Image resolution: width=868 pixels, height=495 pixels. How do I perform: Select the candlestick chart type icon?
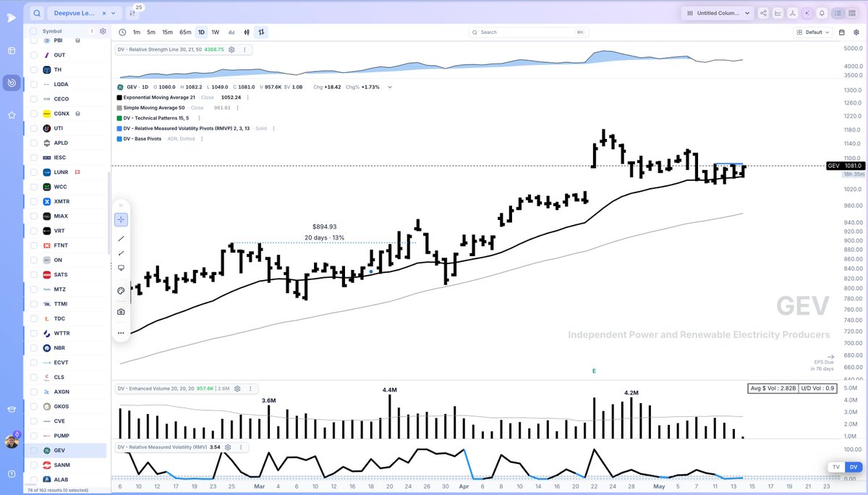(247, 32)
